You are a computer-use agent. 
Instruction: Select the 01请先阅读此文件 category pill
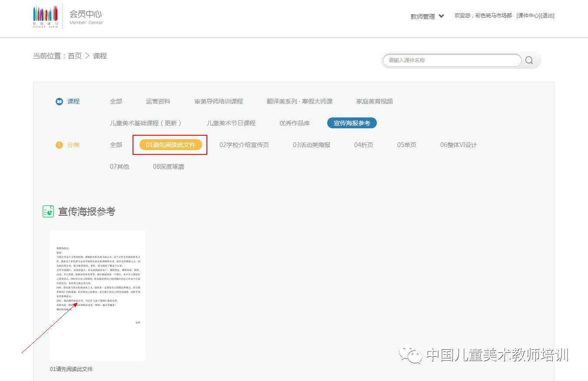[171, 145]
